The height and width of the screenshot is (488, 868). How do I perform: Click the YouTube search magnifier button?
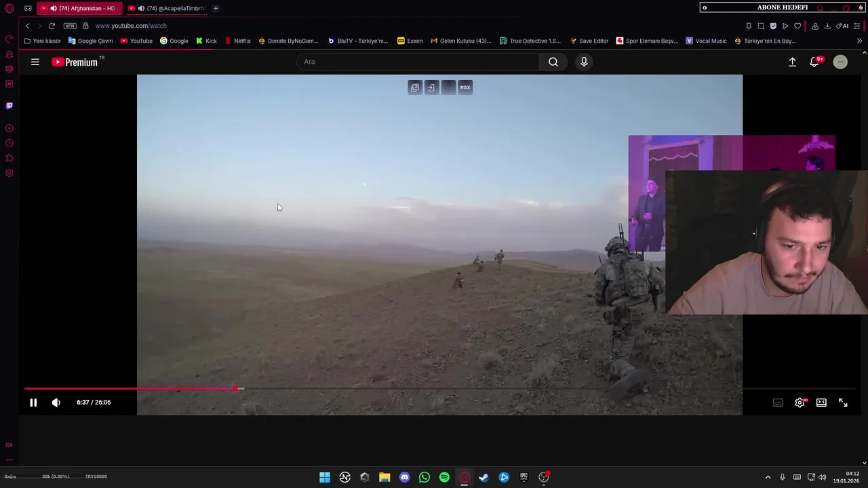pyautogui.click(x=553, y=62)
